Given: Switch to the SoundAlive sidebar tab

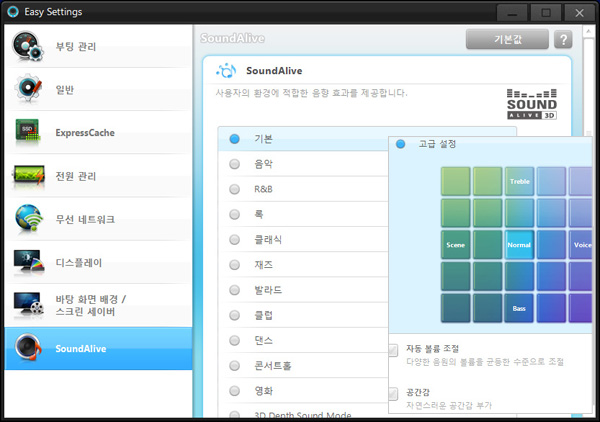Looking at the screenshot, I should tap(96, 349).
